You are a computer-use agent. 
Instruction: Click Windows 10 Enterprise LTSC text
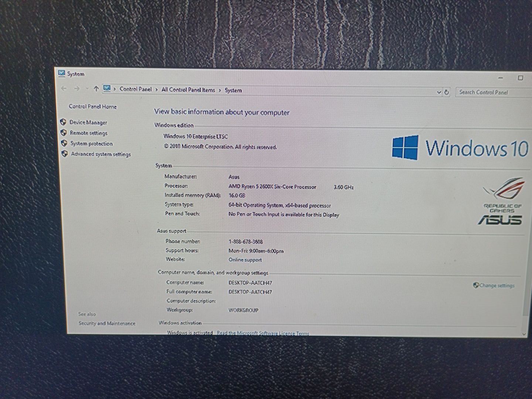(195, 136)
